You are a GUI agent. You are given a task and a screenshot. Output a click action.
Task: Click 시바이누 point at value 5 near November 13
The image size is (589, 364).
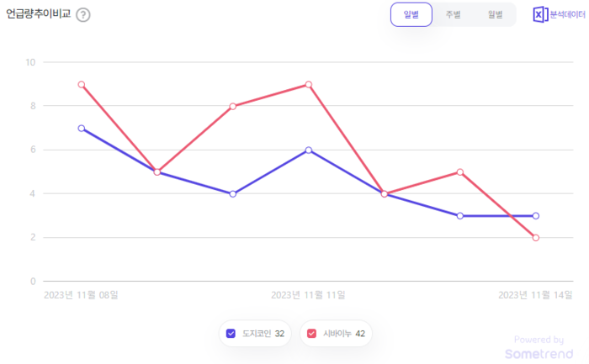(x=460, y=172)
